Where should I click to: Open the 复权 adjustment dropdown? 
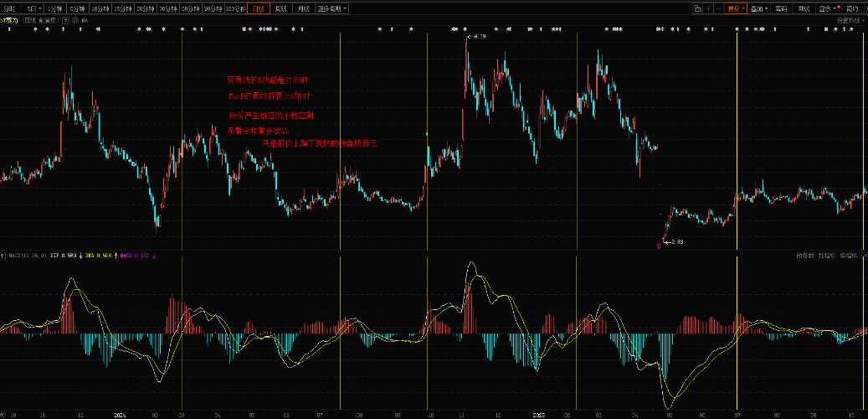pyautogui.click(x=736, y=9)
